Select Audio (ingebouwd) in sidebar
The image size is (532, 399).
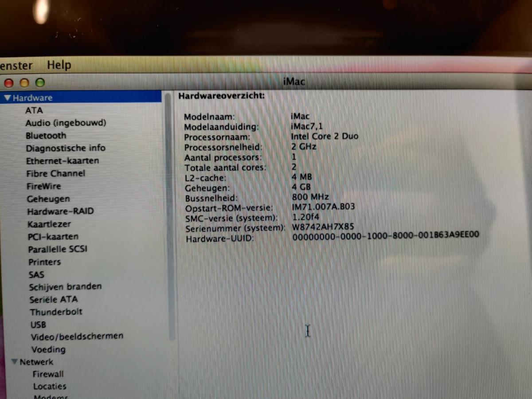pyautogui.click(x=66, y=123)
